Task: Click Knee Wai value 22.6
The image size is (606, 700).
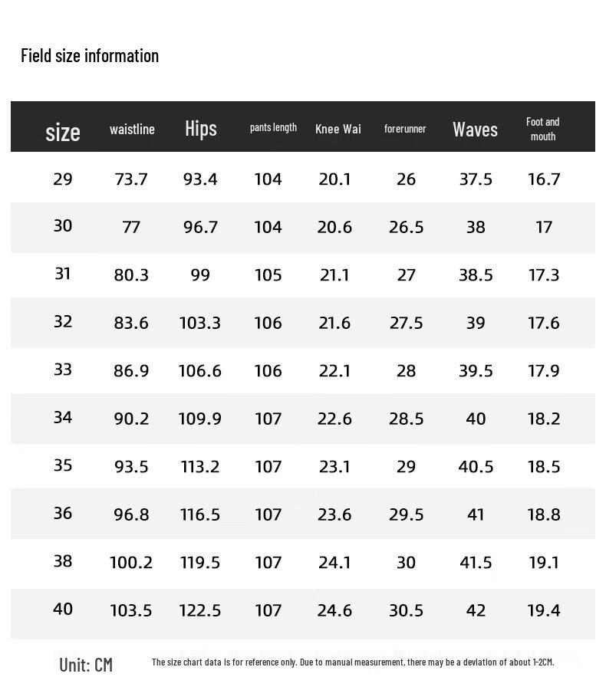Action: pyautogui.click(x=334, y=419)
